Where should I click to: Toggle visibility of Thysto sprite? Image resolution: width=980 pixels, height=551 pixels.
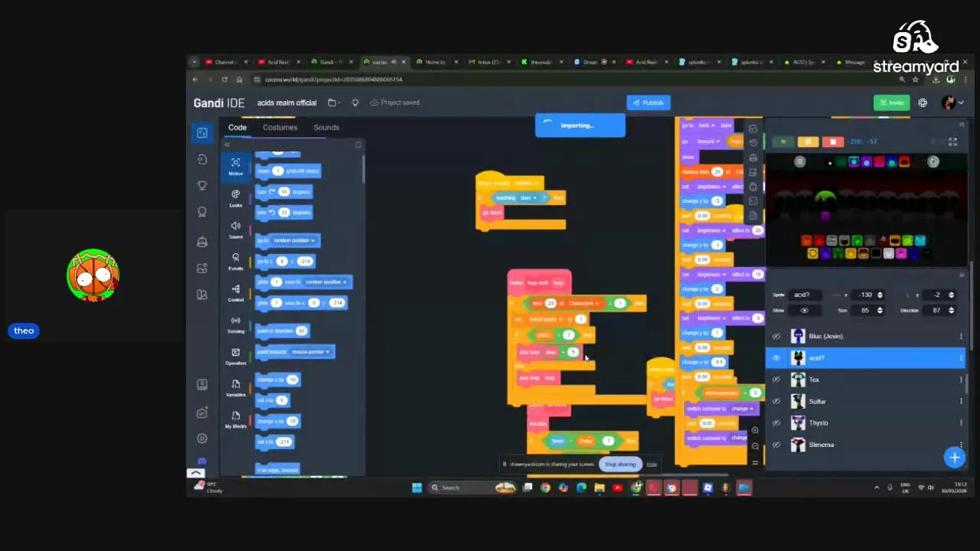click(x=776, y=423)
